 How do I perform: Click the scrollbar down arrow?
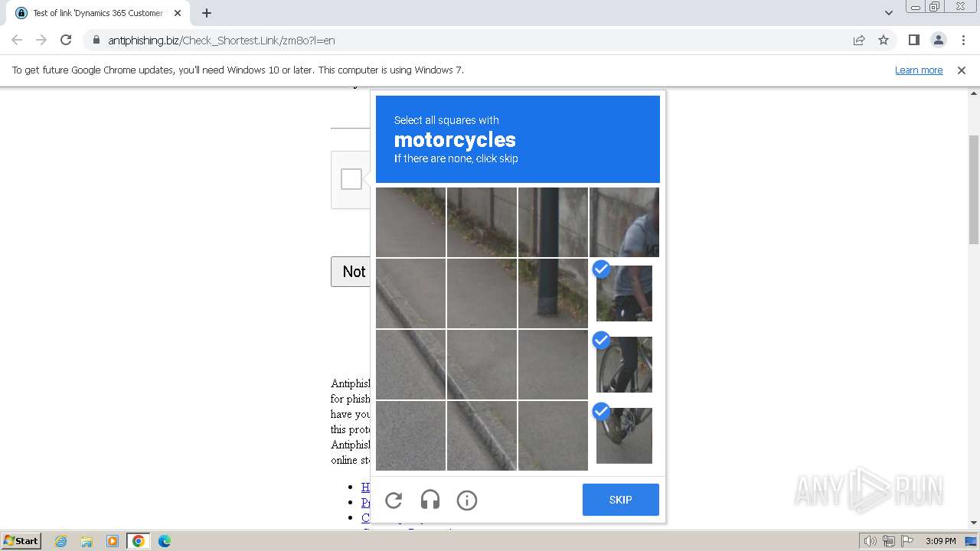(x=974, y=523)
